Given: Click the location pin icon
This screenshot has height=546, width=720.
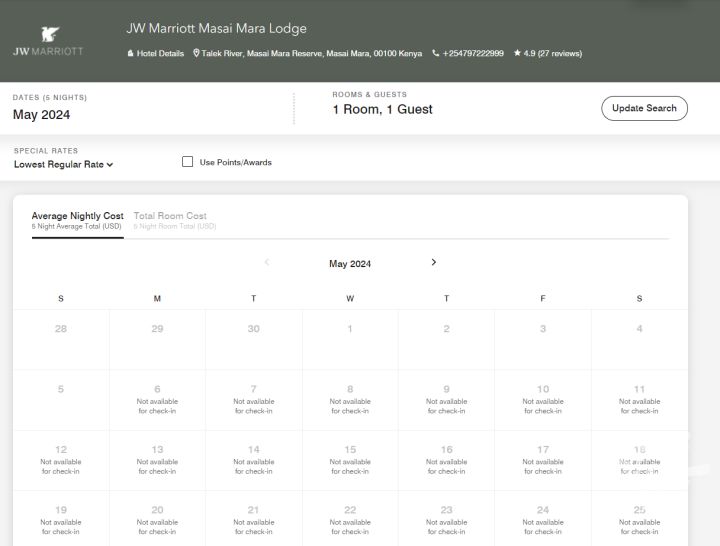Looking at the screenshot, I should coord(196,53).
